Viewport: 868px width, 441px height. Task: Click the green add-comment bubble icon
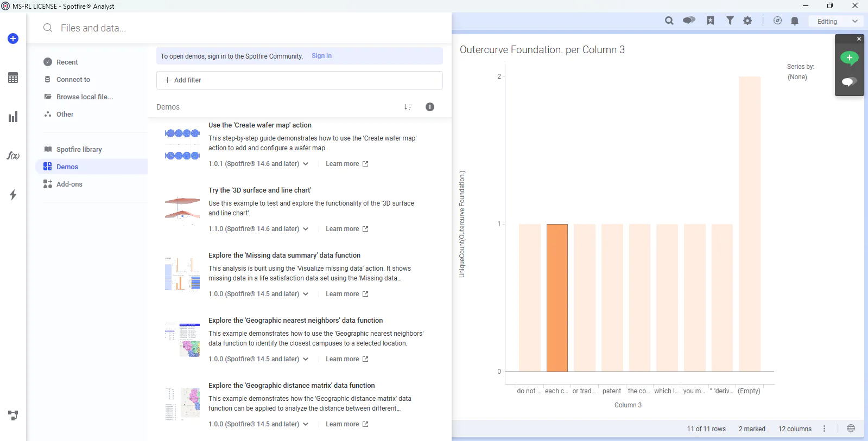click(850, 58)
